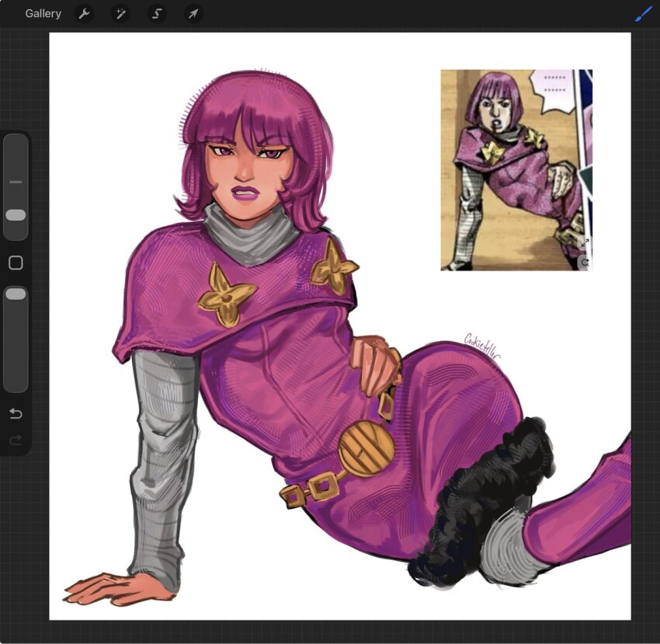Tap the square modify button in sidebar

tap(16, 263)
